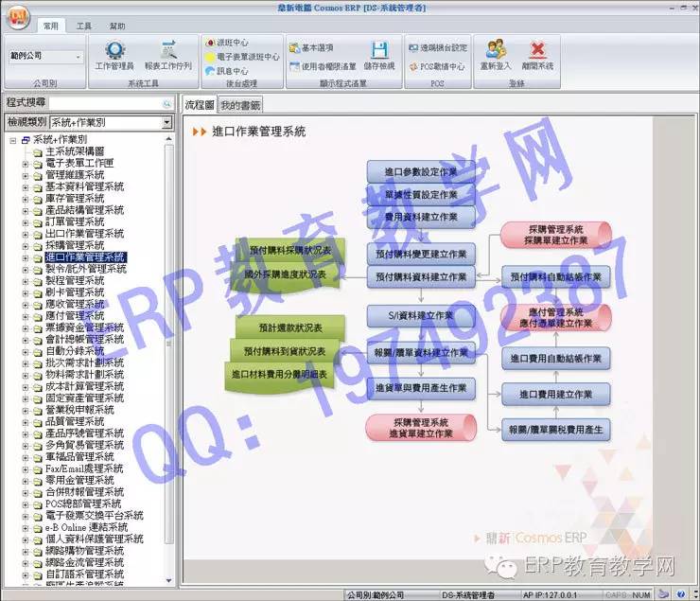Open the POS勤情中心 icon

point(436,67)
